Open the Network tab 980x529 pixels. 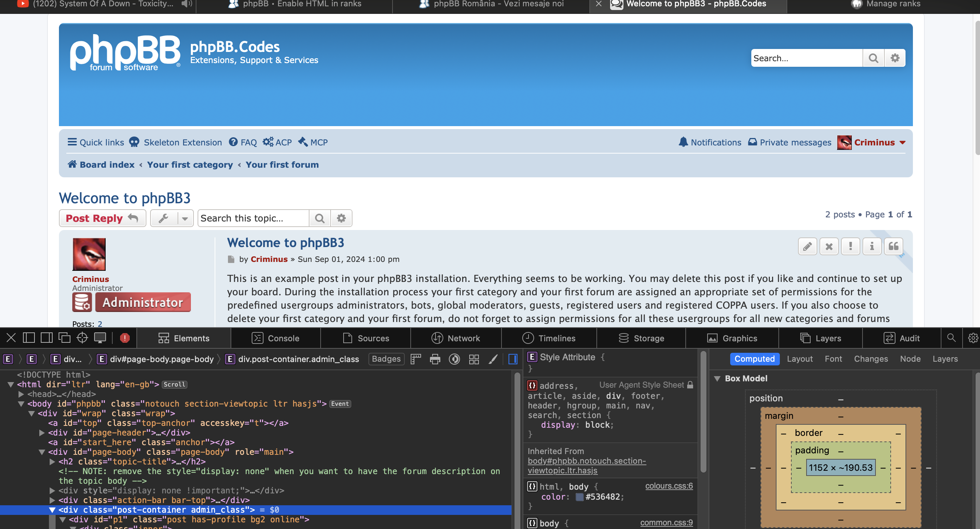456,338
